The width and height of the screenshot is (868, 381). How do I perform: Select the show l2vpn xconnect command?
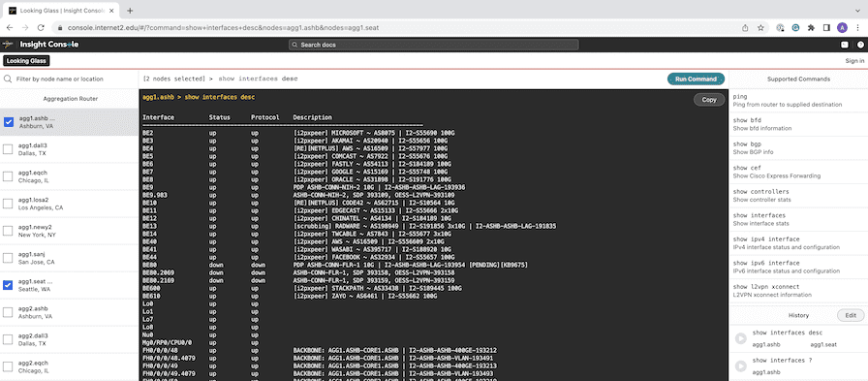(797, 291)
